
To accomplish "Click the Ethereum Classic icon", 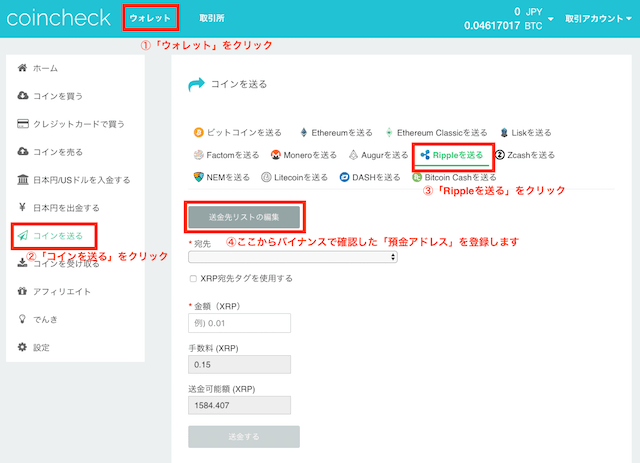I will pyautogui.click(x=389, y=132).
